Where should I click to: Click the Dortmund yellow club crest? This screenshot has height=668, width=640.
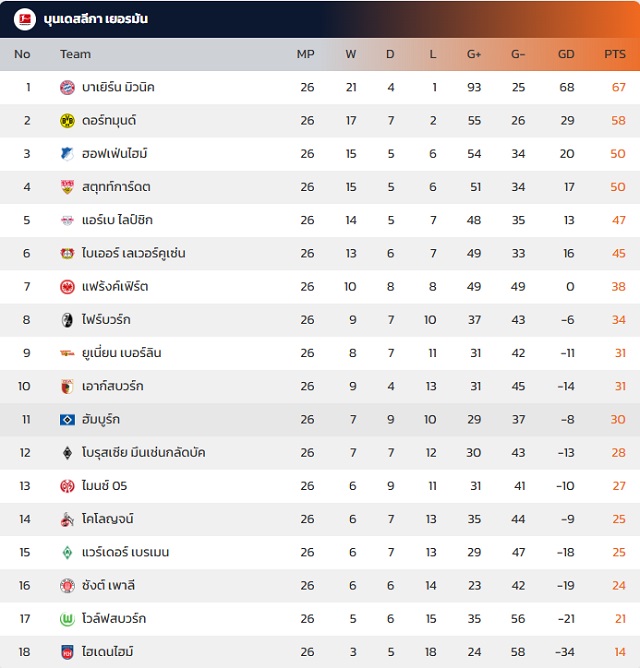point(67,121)
